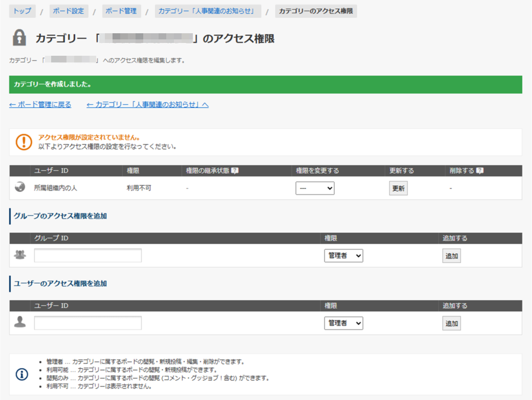Click ← ボード管理に戻る link
Viewport: 532px width, 400px height.
coord(40,104)
